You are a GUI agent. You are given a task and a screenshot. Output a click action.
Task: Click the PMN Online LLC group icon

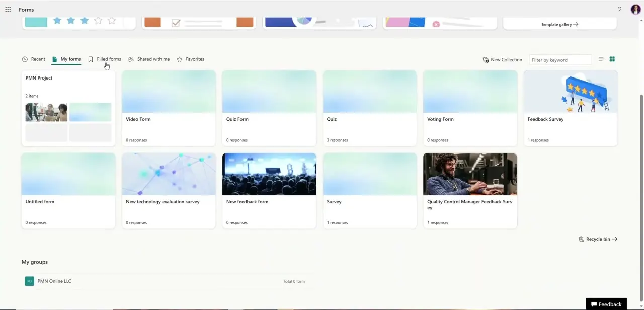[29, 281]
